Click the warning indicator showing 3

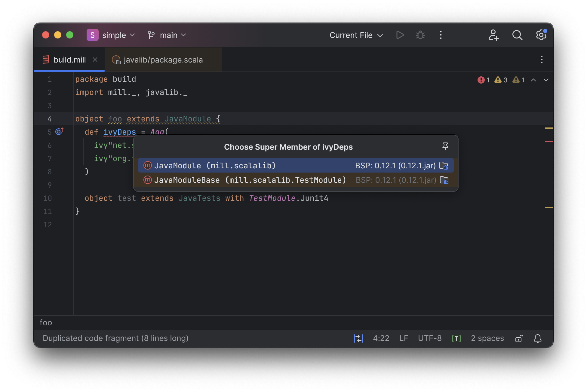tap(501, 80)
